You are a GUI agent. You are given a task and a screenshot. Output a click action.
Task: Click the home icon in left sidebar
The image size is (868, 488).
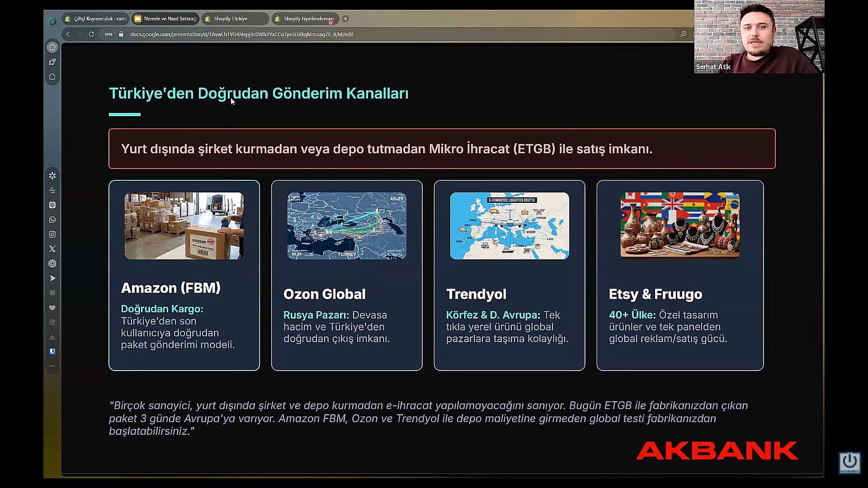pos(52,77)
